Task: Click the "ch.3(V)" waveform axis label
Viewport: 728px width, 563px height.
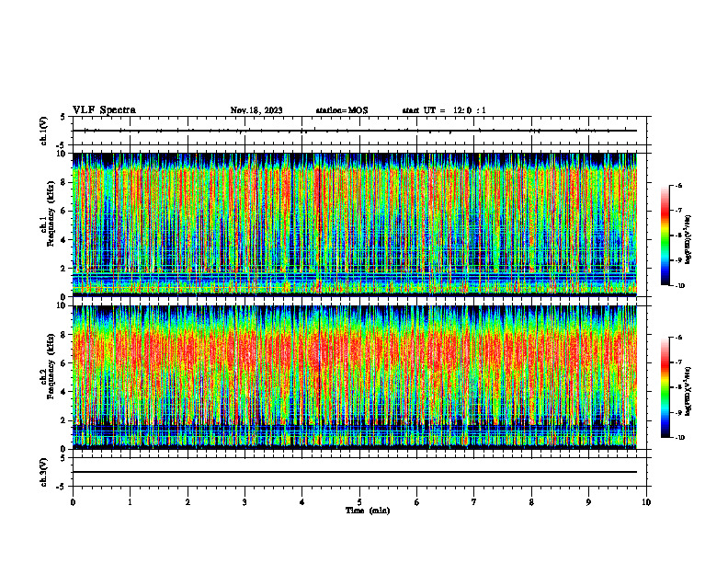Action: [x=43, y=472]
